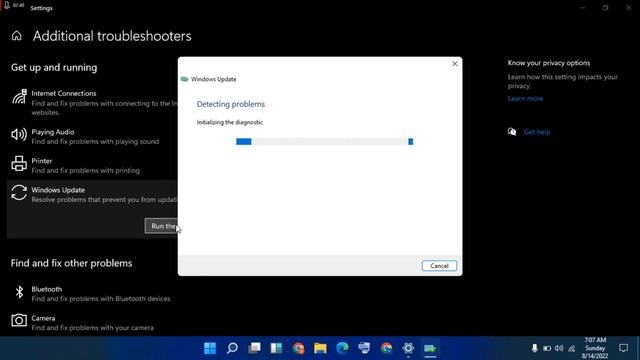Select the Camera troubleshooter icon
The image size is (640, 360).
19,320
